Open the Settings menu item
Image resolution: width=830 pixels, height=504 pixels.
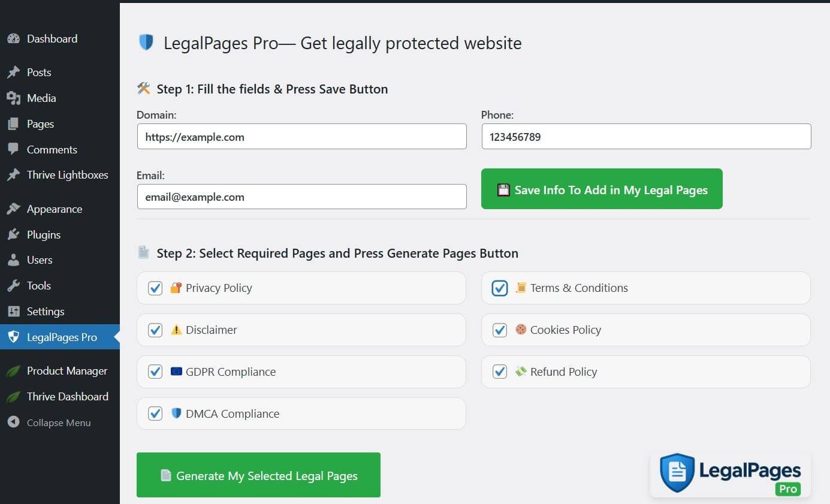(14, 311)
